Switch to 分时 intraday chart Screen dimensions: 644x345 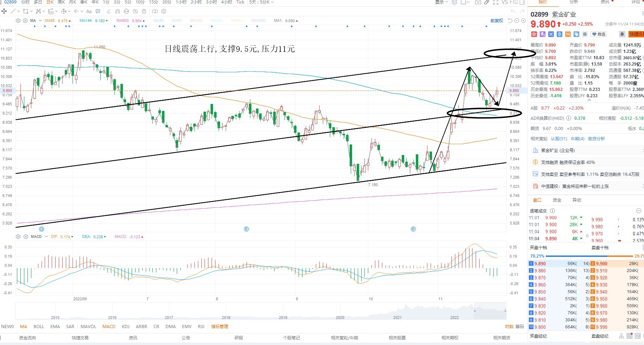pyautogui.click(x=25, y=2)
